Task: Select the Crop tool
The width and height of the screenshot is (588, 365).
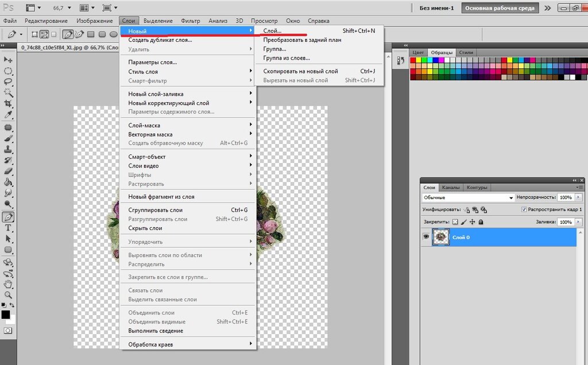Action: (8, 103)
